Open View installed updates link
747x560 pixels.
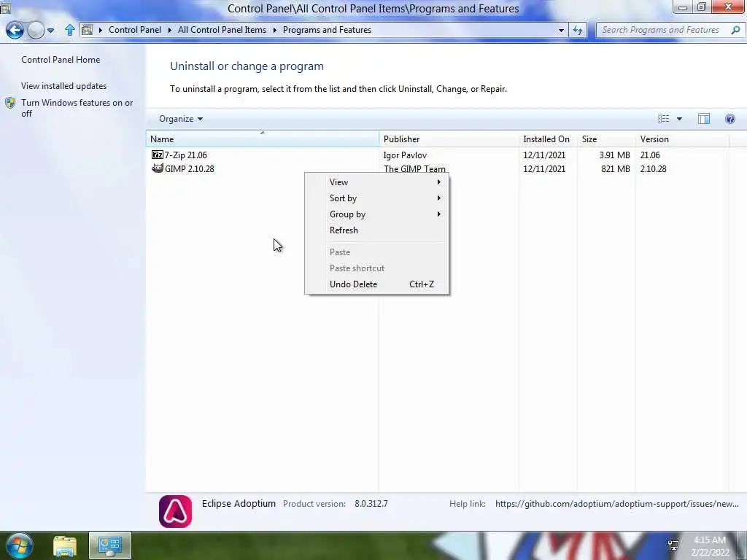(x=64, y=86)
